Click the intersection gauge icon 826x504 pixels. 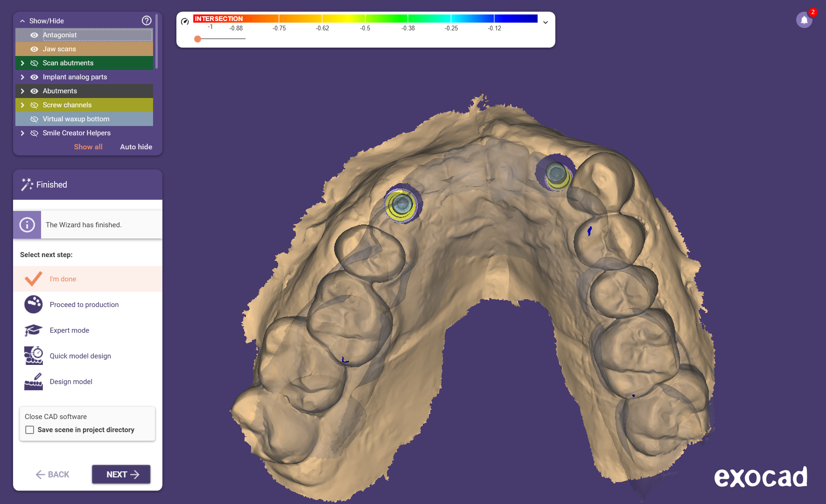tap(185, 21)
